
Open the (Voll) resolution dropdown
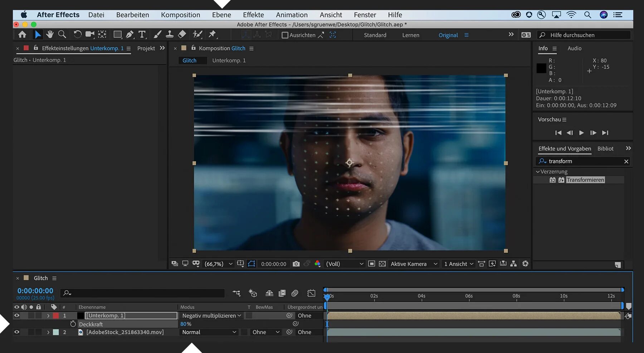click(x=344, y=264)
